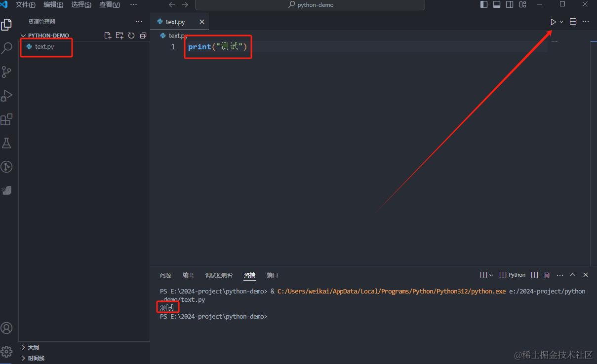Viewport: 597px width, 364px height.
Task: Open the Testing flask view
Action: 6,143
